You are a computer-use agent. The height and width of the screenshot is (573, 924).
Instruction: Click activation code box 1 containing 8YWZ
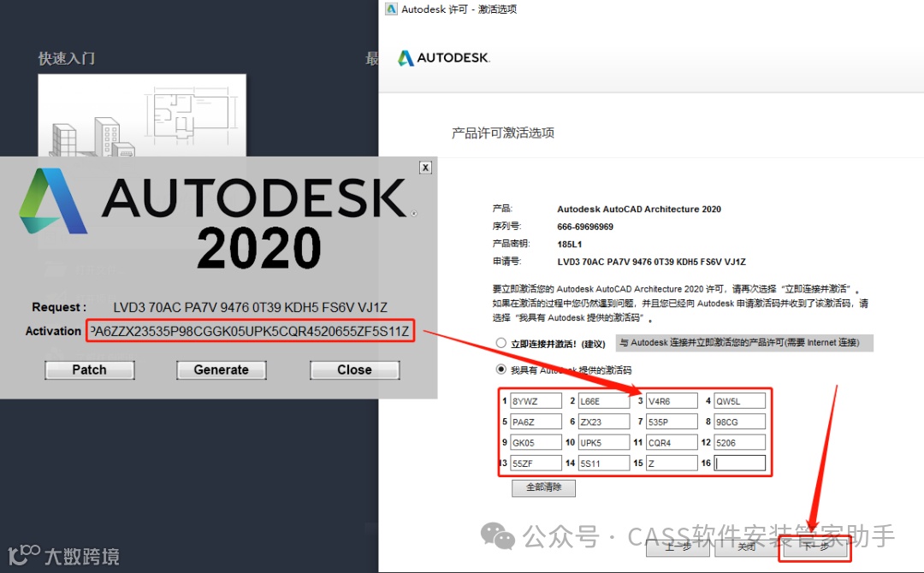[x=536, y=401]
